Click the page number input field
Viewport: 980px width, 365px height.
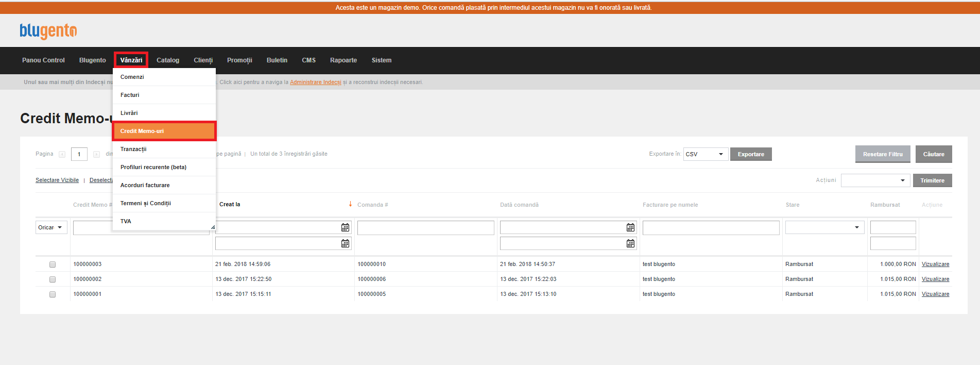coord(79,154)
